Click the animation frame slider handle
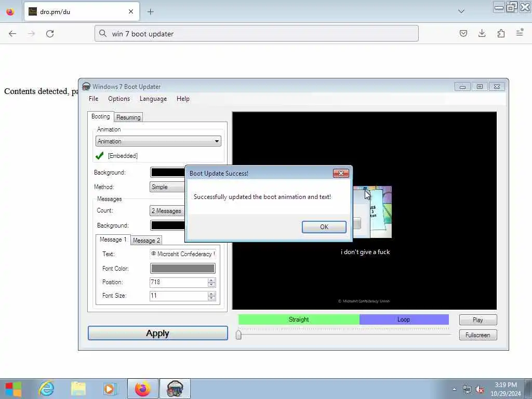The height and width of the screenshot is (399, 532). pyautogui.click(x=238, y=335)
